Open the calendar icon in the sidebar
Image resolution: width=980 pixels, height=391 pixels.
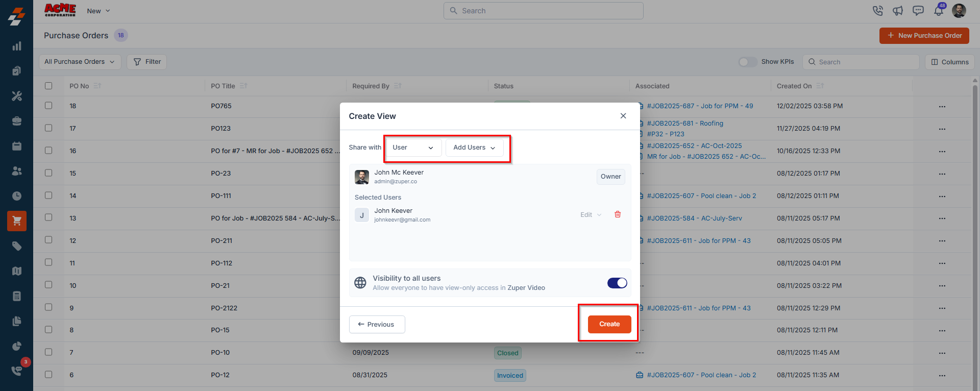(x=17, y=146)
